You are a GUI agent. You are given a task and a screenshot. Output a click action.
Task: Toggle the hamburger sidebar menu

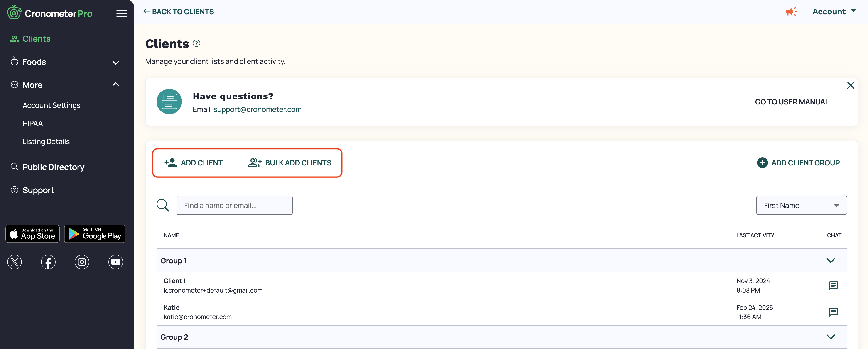pyautogui.click(x=121, y=13)
